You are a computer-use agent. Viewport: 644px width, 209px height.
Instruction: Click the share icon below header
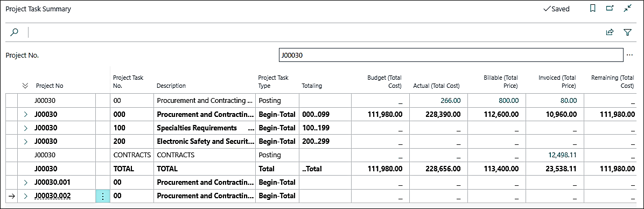point(610,32)
